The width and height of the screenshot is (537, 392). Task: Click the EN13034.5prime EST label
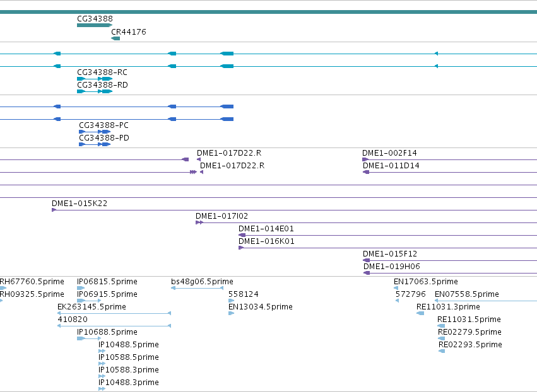click(x=260, y=307)
